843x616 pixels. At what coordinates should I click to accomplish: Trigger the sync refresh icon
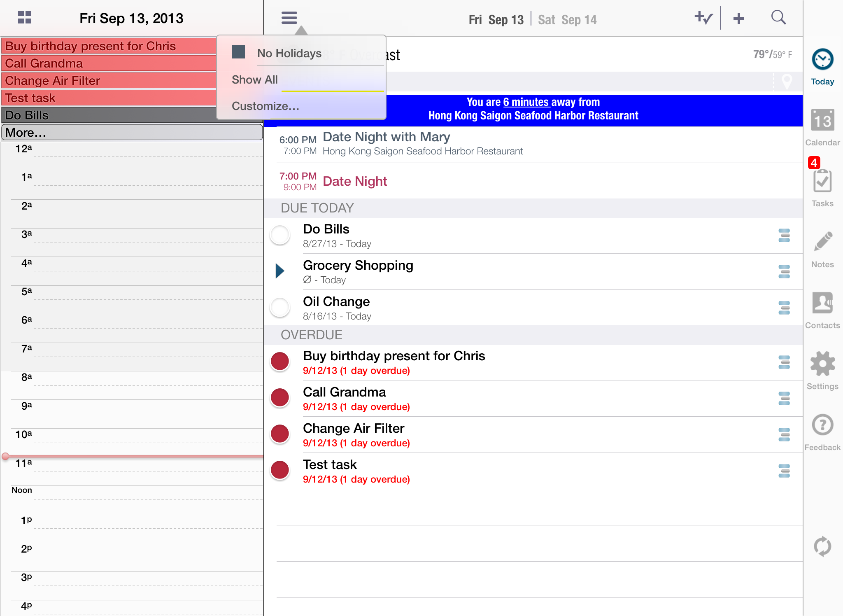(822, 546)
